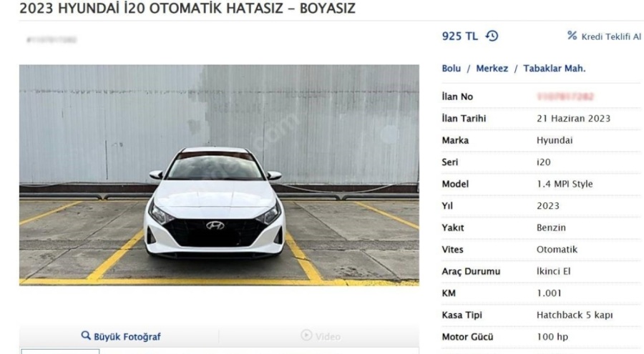This screenshot has height=354, width=644.
Task: Click the Yıl value 2023
Action: 548,206
